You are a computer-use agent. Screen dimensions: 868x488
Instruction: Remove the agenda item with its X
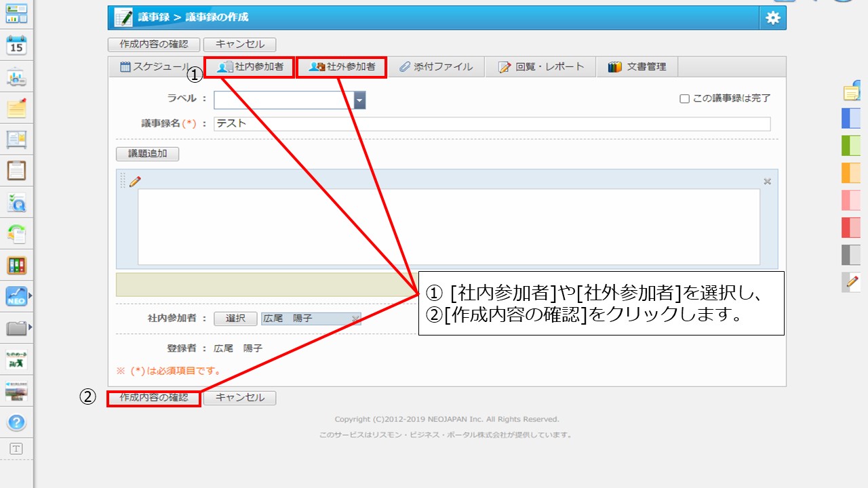[x=768, y=182]
